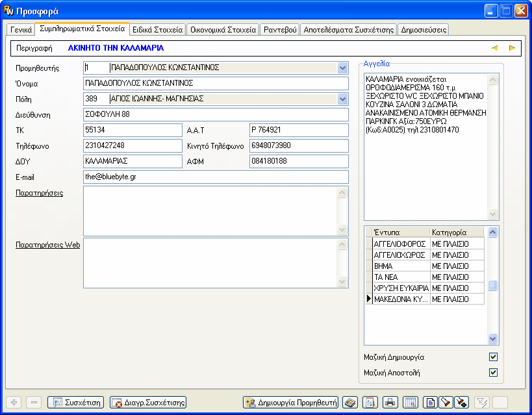
Task: Click the Παρατηρήσεις box down scroll arrow
Action: pos(342,230)
